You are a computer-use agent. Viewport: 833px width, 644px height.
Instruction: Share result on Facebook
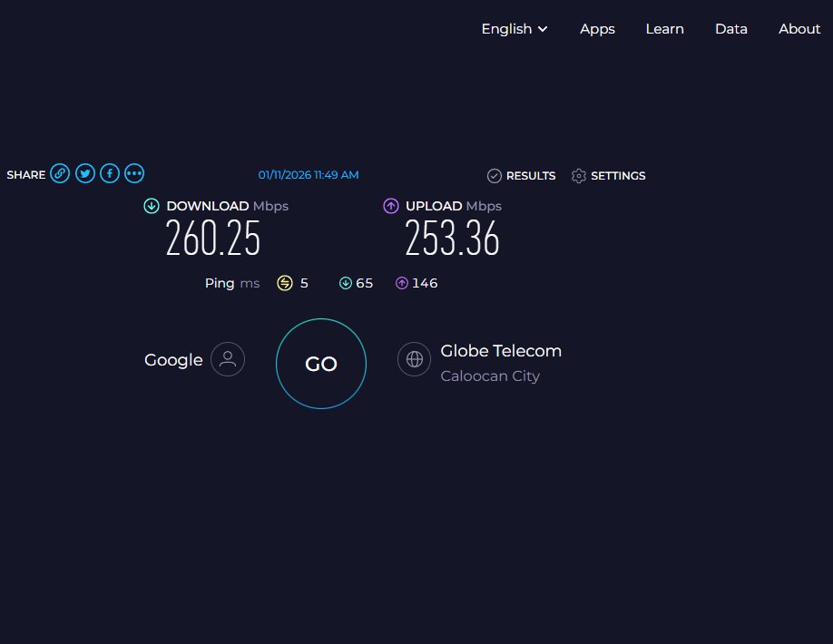click(110, 173)
